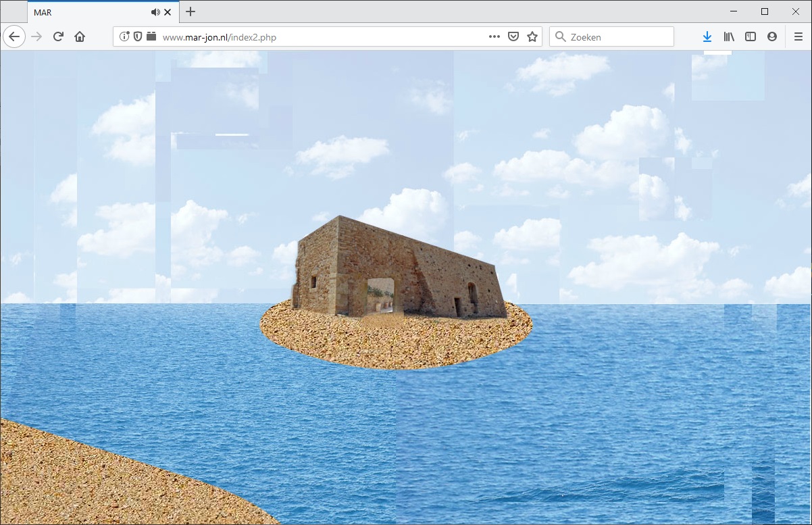Screen dimensions: 812x525
Task: Mute the MAR tab audio
Action: tap(155, 12)
